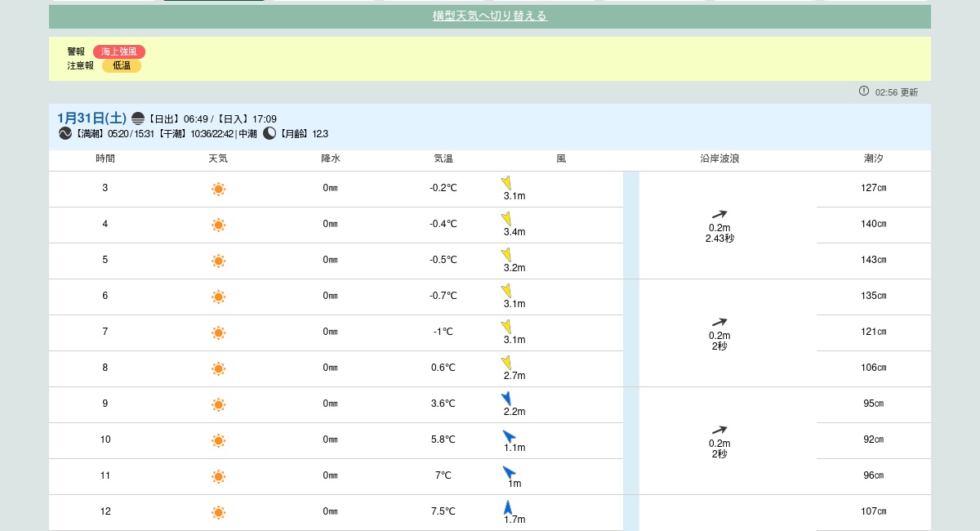
Task: Open the 海上強風 warning badge
Action: pyautogui.click(x=118, y=51)
